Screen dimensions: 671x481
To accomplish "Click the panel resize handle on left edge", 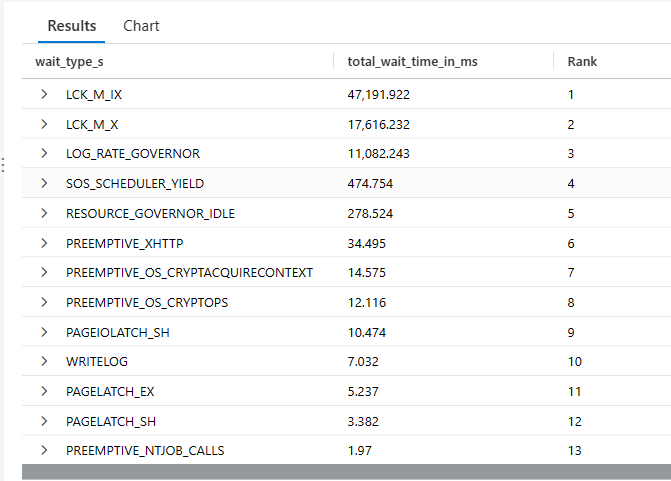I will (x=3, y=165).
